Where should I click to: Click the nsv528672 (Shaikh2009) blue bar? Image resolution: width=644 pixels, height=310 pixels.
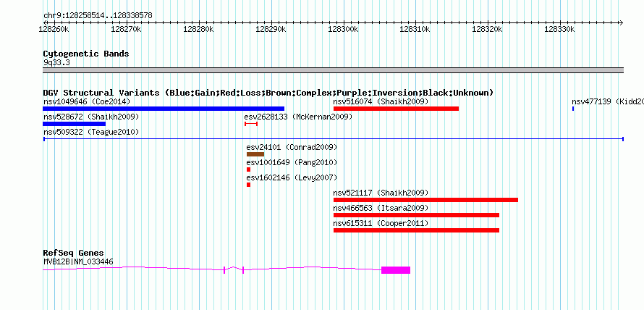(75, 124)
